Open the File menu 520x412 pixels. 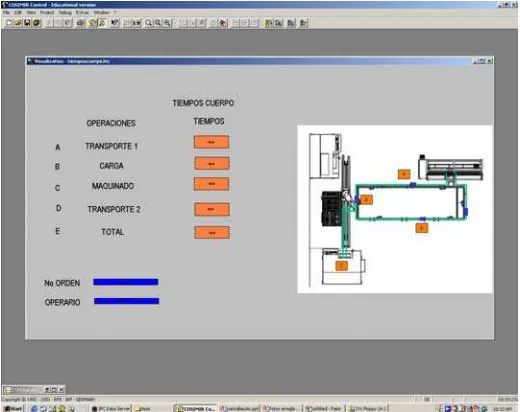6,13
